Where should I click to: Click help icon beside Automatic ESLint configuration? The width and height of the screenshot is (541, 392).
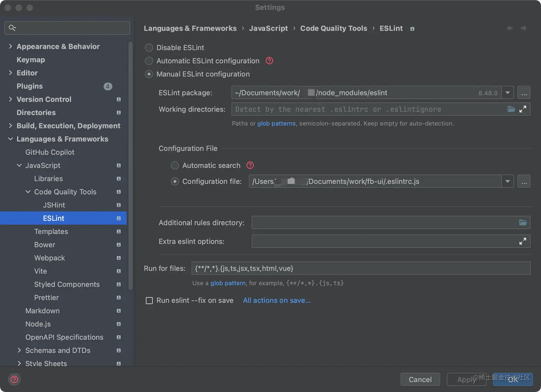[269, 61]
